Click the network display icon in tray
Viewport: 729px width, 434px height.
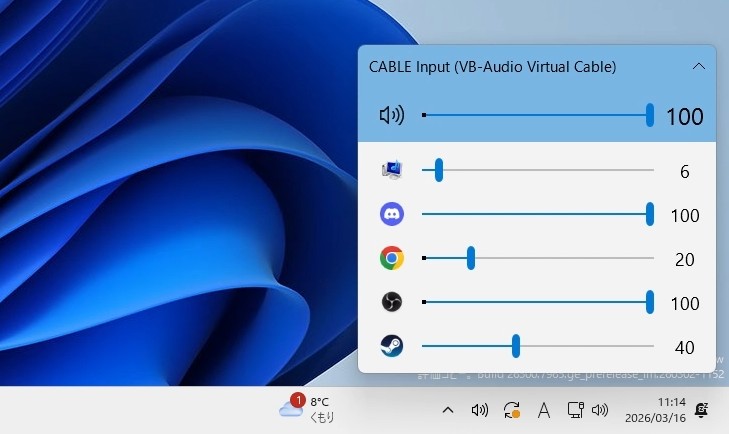point(575,410)
